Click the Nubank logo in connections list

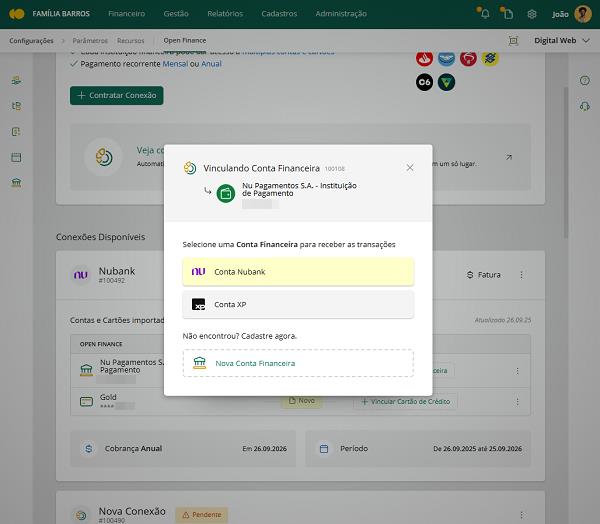click(81, 275)
